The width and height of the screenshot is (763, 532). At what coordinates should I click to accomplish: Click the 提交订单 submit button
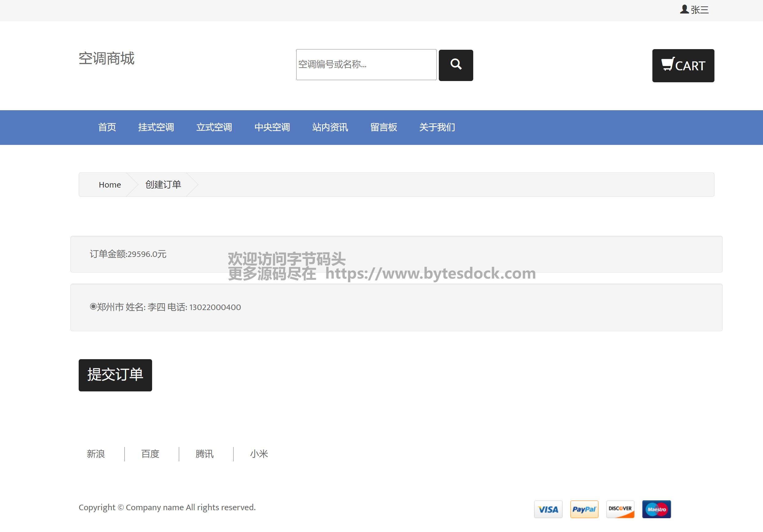tap(115, 375)
